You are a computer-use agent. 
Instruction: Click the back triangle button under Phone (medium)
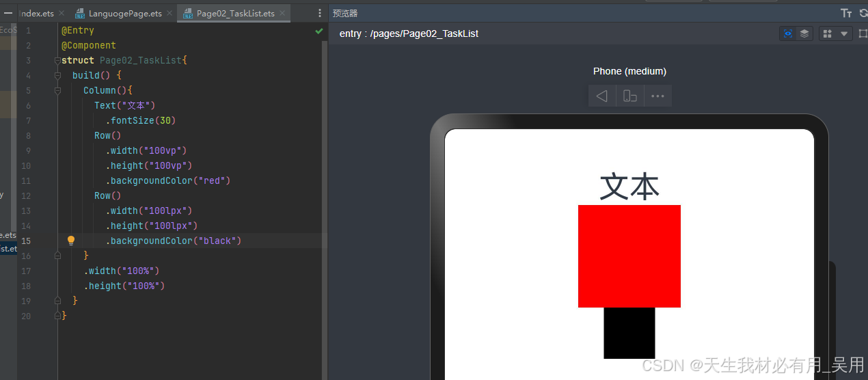602,96
